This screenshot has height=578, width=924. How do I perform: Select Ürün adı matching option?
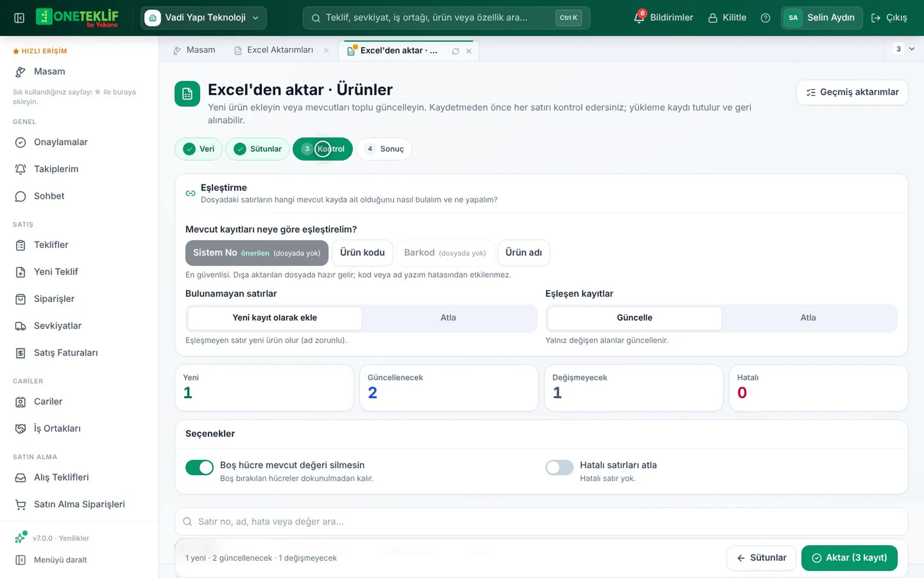pos(523,253)
